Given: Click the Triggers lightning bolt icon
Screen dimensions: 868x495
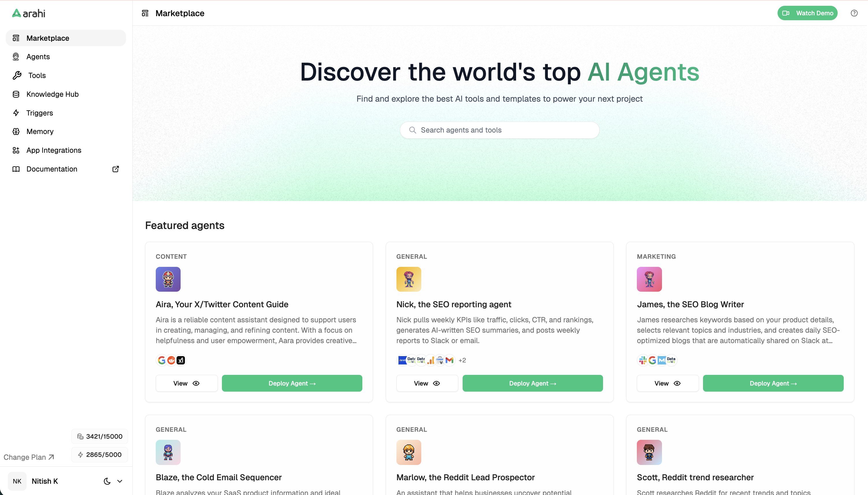Looking at the screenshot, I should tap(16, 113).
